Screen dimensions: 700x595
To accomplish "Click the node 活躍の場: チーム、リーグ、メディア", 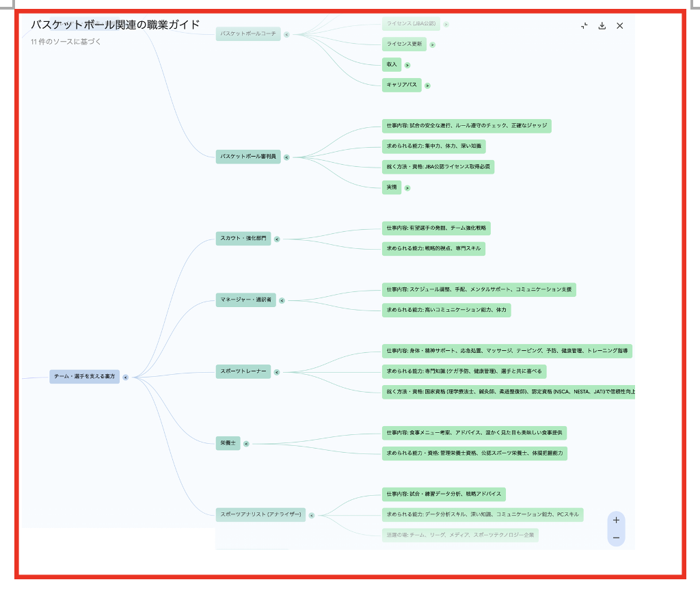I will (460, 535).
